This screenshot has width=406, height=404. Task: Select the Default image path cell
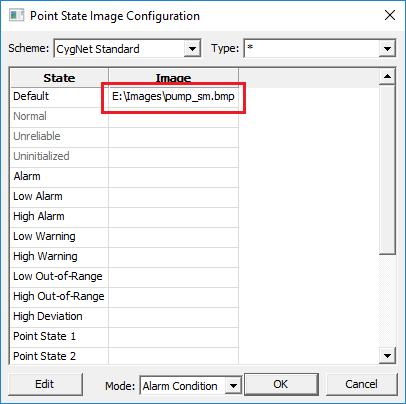[173, 97]
